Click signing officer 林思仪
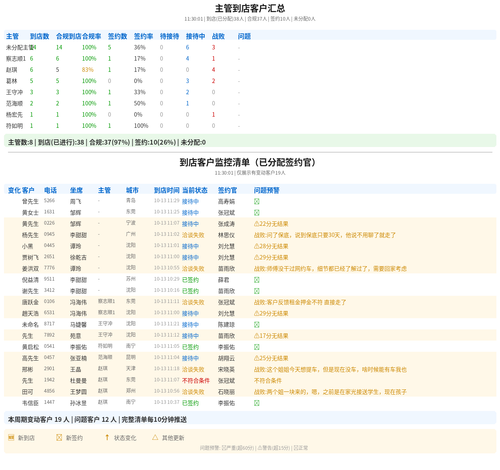 pos(226,235)
